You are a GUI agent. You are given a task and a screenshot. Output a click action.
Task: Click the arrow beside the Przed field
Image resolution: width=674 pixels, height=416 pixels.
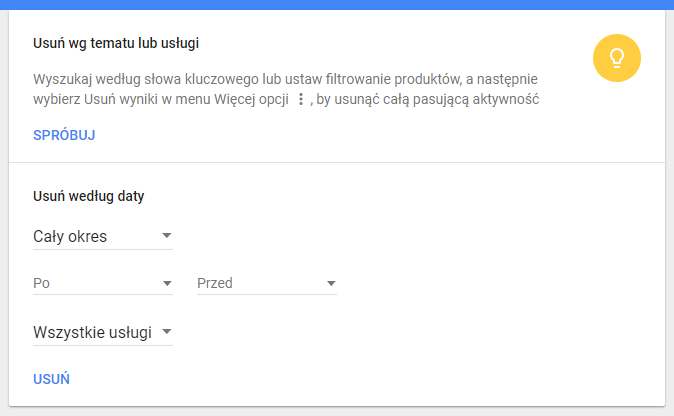click(x=331, y=283)
